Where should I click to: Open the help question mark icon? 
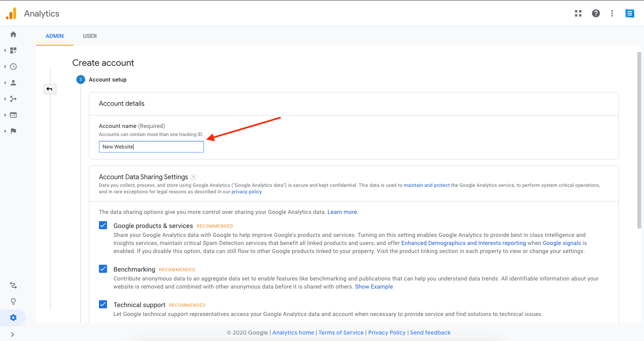[596, 13]
